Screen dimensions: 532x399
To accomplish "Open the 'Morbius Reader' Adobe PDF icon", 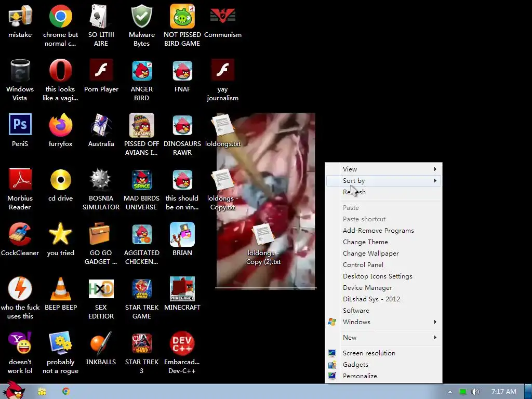I will coord(20,180).
